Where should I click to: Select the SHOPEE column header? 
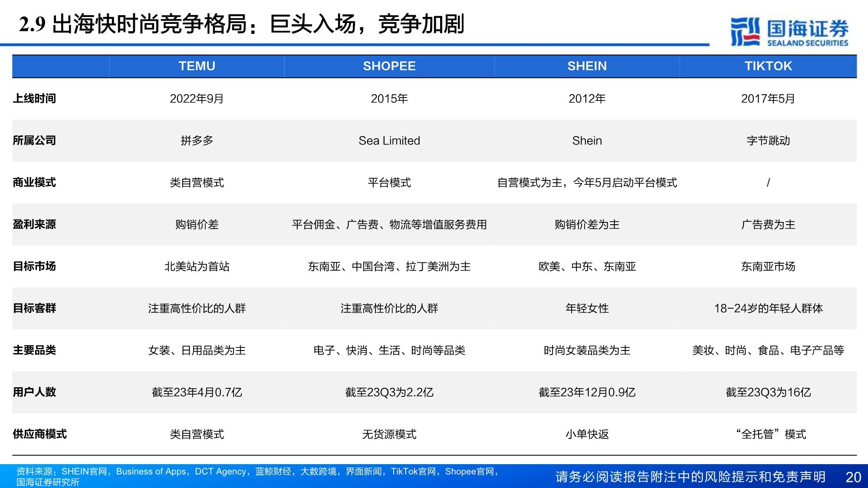tap(389, 66)
